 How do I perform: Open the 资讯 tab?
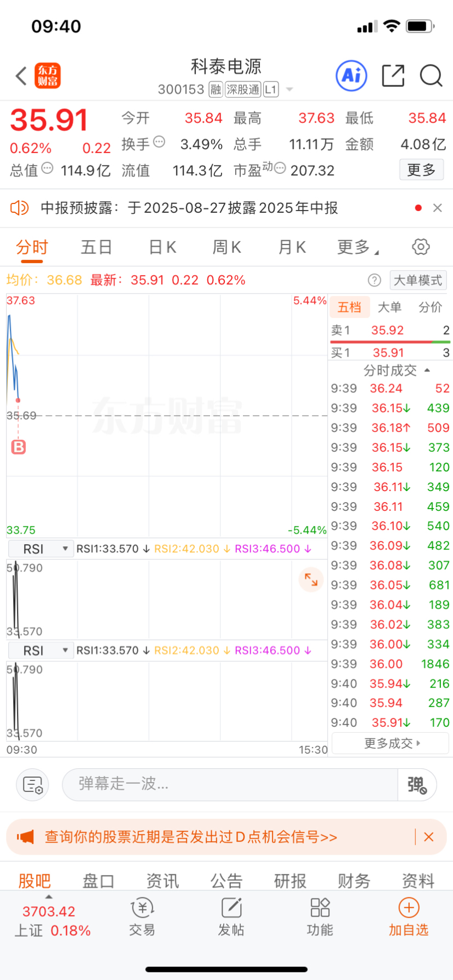click(162, 880)
